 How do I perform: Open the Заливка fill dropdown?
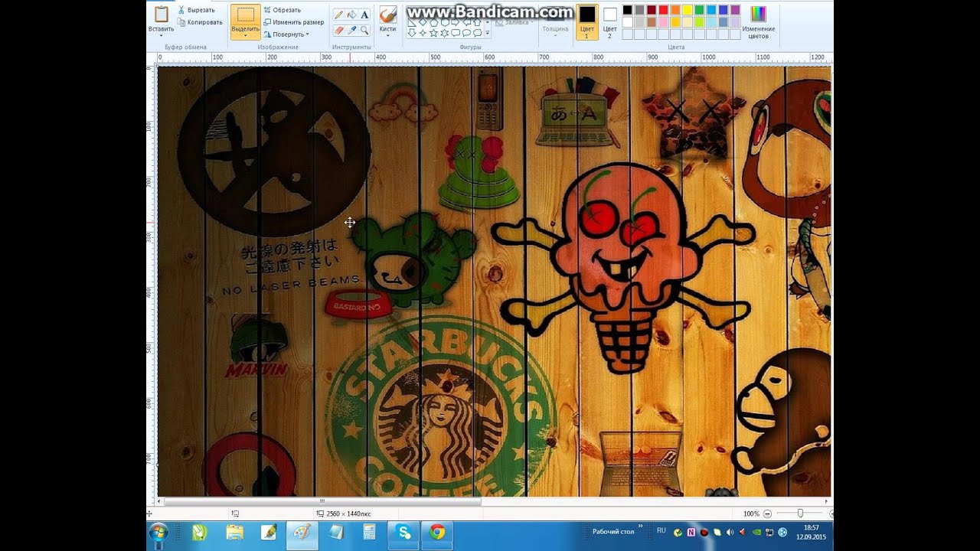tap(513, 22)
